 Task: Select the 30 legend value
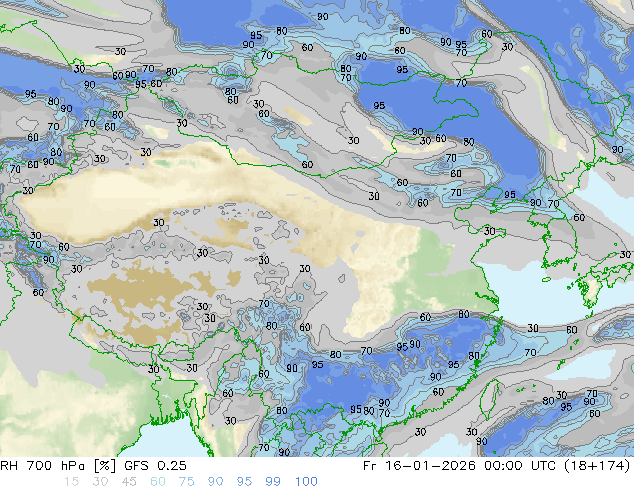click(99, 482)
